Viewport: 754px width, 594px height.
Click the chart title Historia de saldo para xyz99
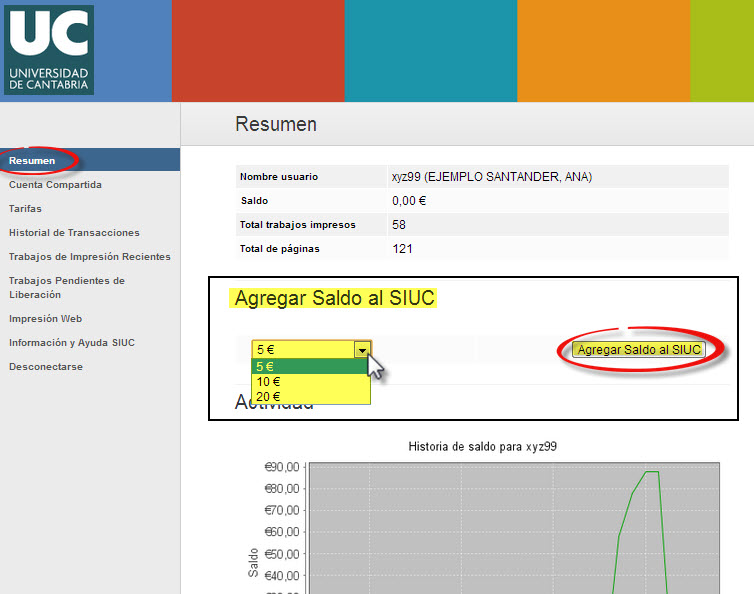coord(482,447)
